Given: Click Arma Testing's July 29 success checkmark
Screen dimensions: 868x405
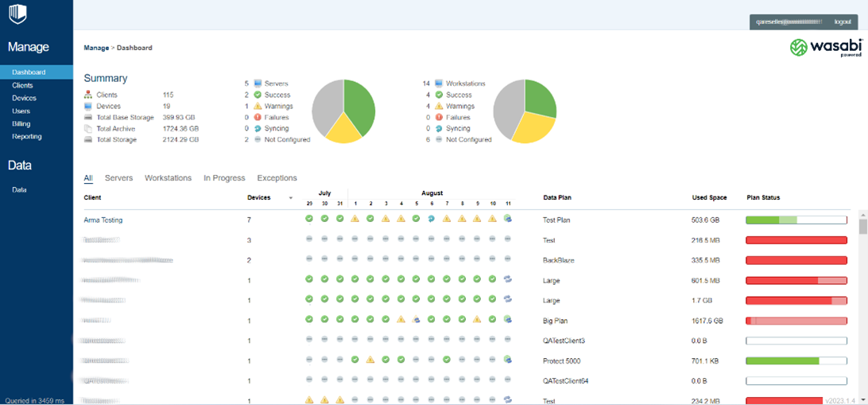Looking at the screenshot, I should click(309, 219).
